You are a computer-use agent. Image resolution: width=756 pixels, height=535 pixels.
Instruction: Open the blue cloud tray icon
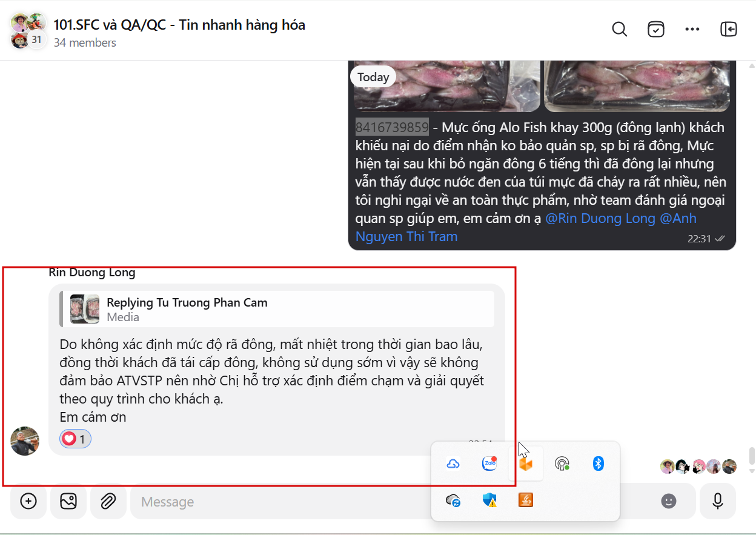point(453,464)
